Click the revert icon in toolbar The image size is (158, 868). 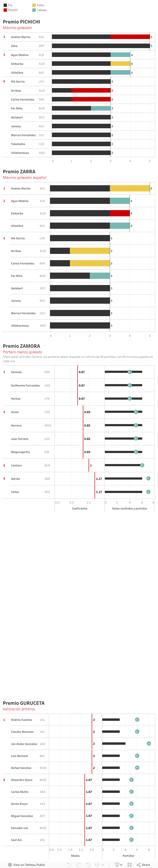[x=88, y=865]
